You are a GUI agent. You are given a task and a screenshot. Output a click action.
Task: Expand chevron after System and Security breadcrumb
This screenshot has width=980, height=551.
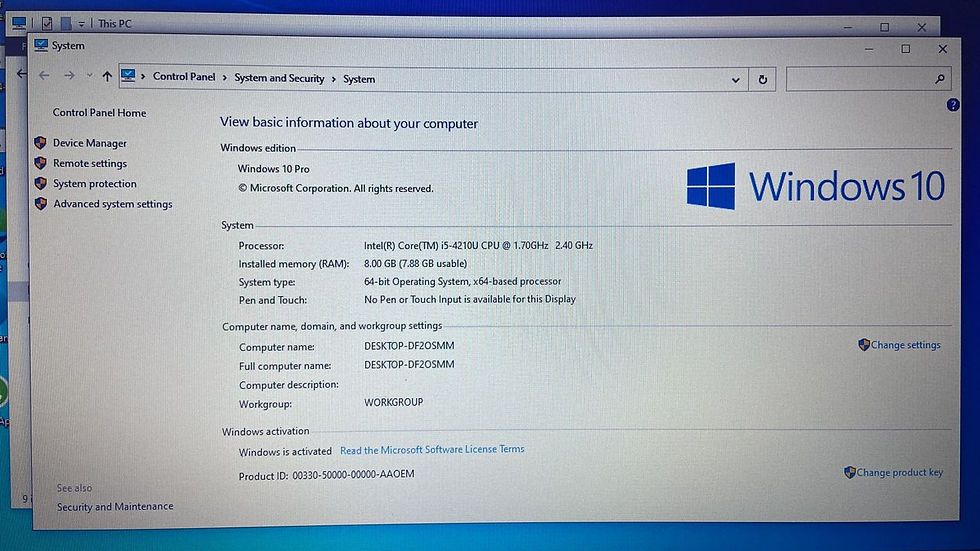click(334, 79)
